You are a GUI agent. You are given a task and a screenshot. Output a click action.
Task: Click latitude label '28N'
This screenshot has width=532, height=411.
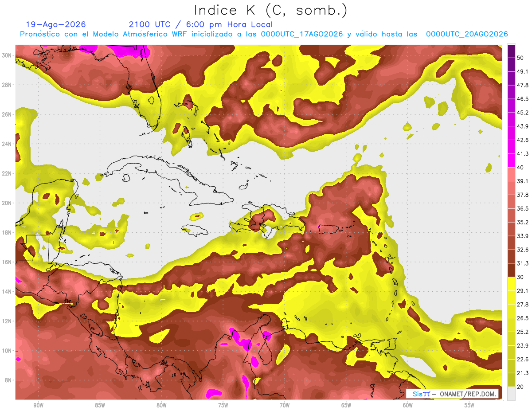[x=8, y=85]
